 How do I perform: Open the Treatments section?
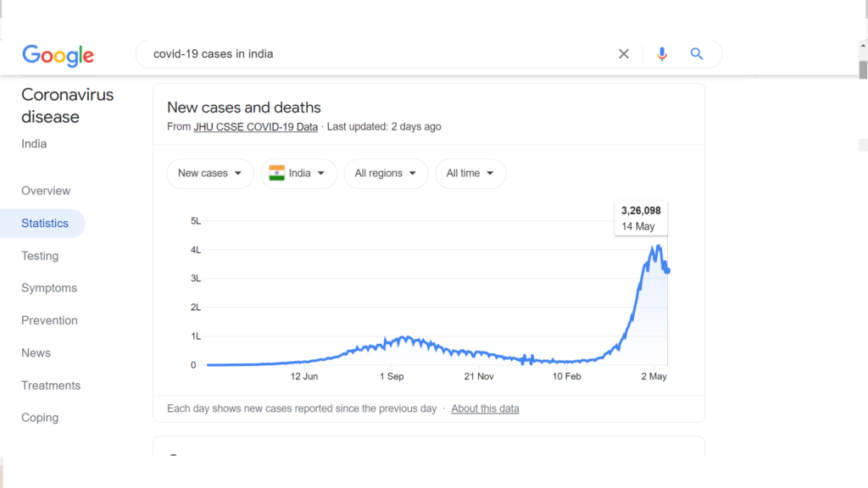point(51,385)
